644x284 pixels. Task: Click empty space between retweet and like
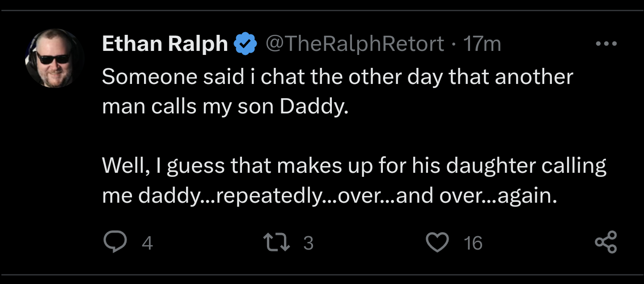pos(369,243)
